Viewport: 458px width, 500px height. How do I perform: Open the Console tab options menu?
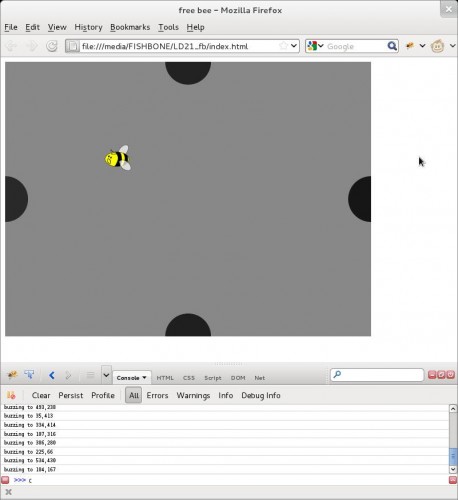(144, 378)
